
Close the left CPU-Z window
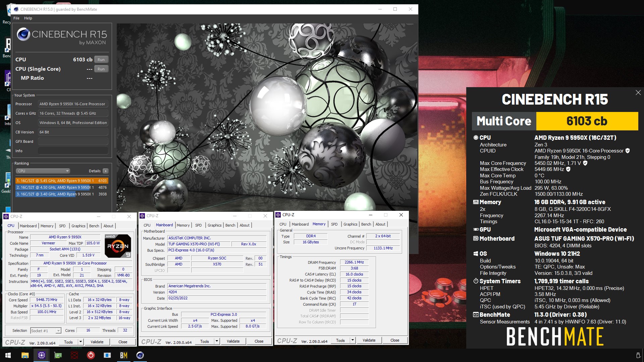point(129,217)
